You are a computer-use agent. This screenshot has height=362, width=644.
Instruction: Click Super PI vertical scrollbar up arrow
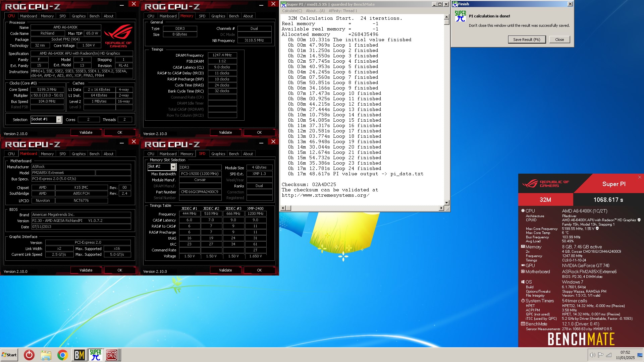(446, 17)
